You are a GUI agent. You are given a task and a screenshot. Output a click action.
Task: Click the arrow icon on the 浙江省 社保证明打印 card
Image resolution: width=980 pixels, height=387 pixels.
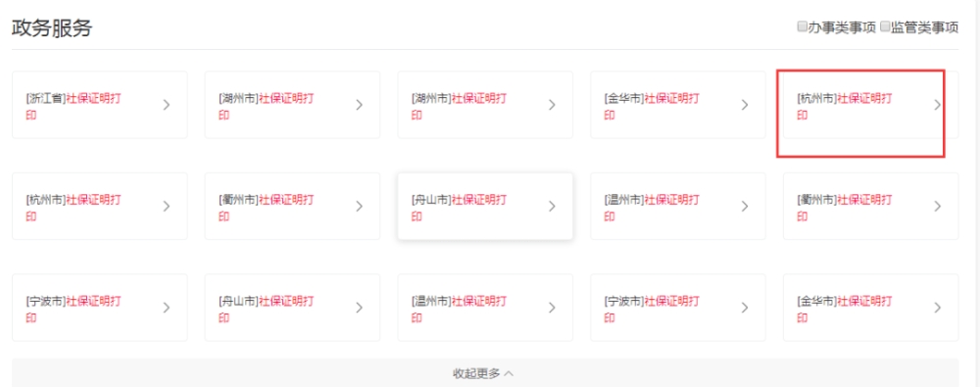167,105
